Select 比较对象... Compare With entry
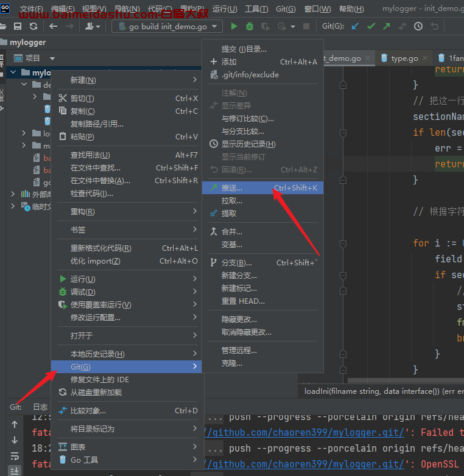The width and height of the screenshot is (464, 476). click(x=128, y=411)
